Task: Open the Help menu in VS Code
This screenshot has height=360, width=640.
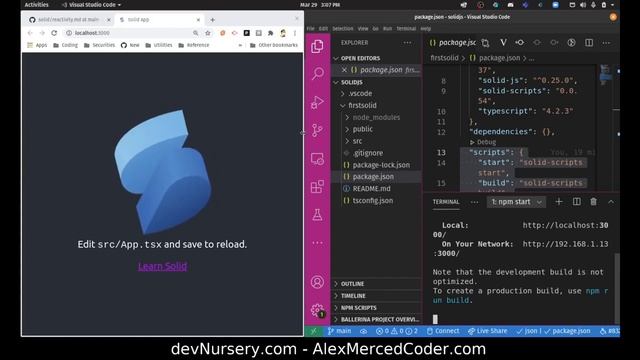Action: click(425, 29)
